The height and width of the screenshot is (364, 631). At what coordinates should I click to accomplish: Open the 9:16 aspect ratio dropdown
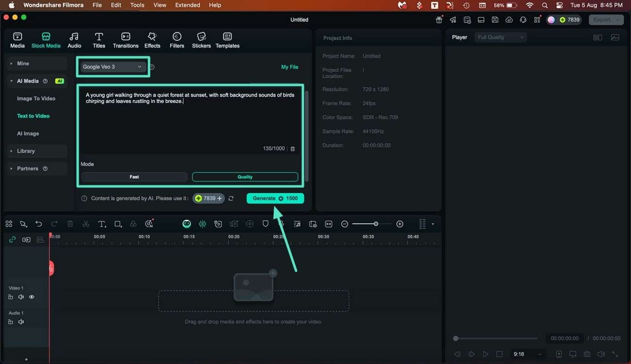(527, 354)
